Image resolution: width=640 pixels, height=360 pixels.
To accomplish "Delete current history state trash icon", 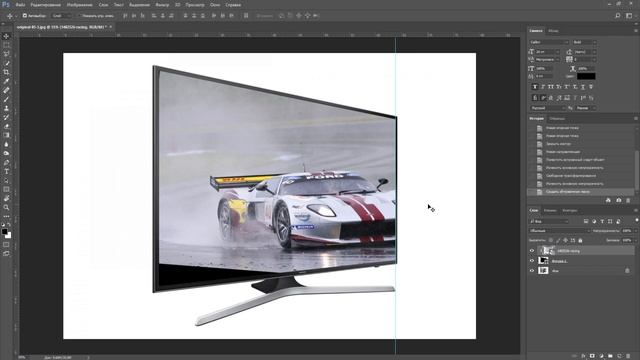I will (x=628, y=200).
